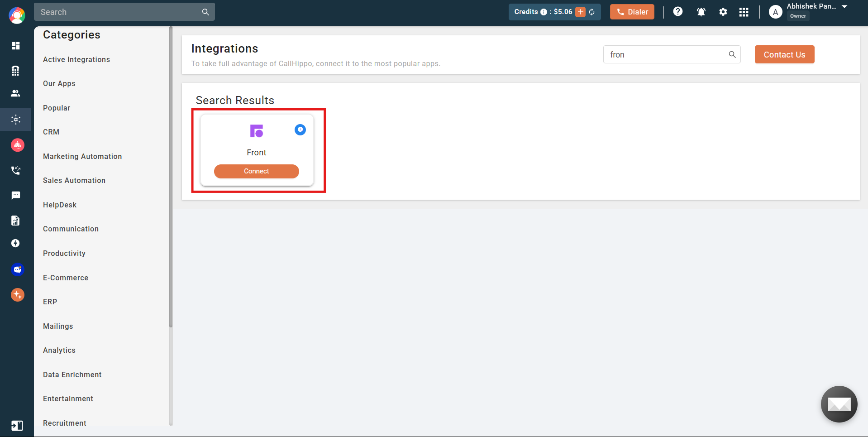Click the top Search input field

click(x=124, y=12)
